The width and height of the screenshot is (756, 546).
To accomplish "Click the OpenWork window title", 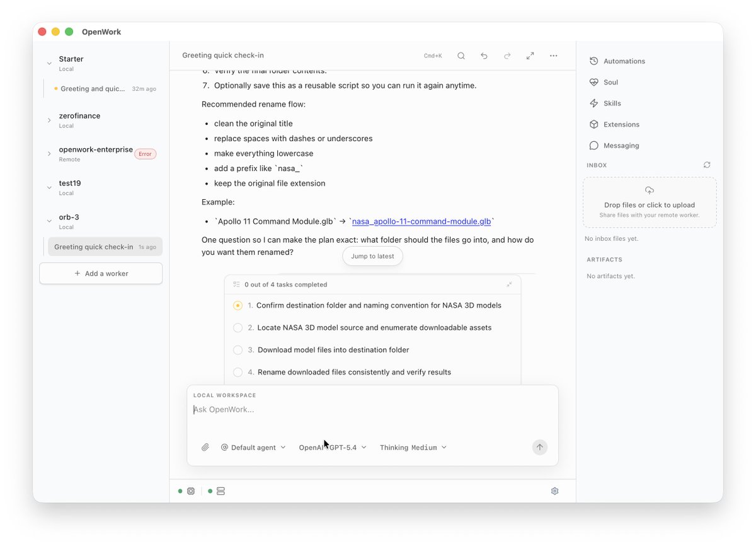I will click(101, 32).
